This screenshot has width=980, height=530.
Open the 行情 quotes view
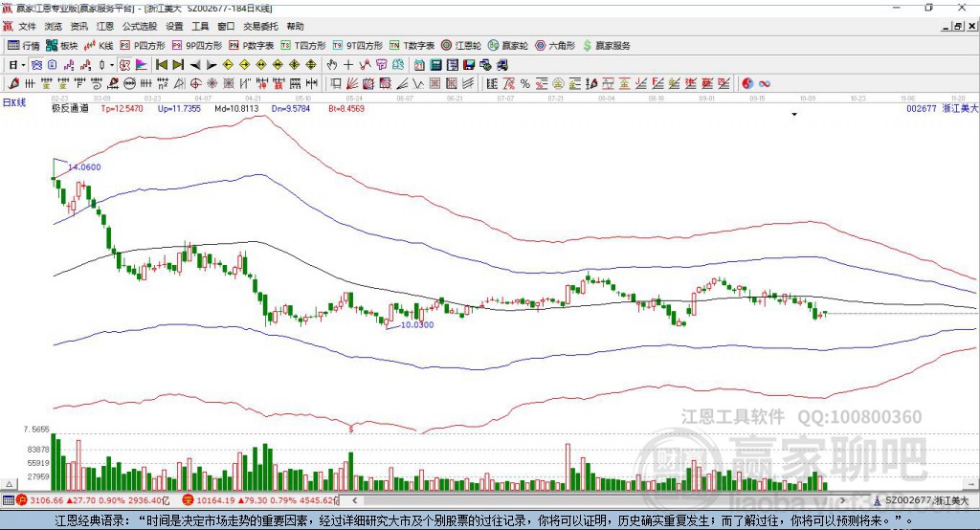pos(24,46)
